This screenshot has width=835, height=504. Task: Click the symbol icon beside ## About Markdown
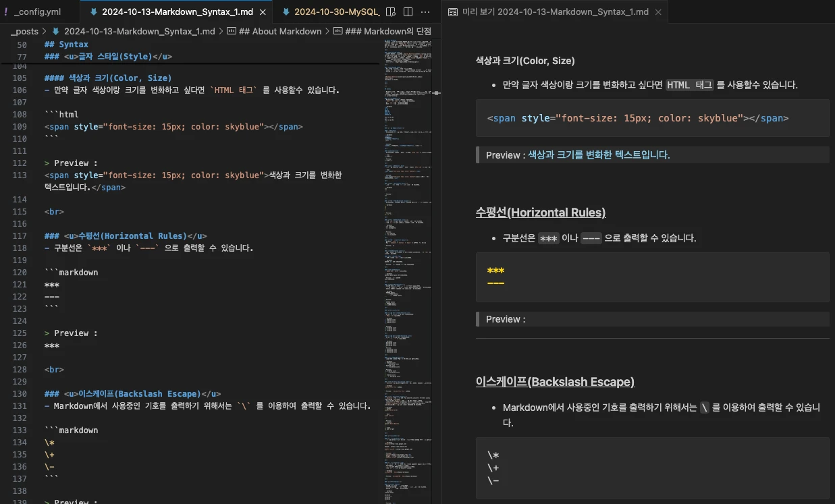click(232, 31)
